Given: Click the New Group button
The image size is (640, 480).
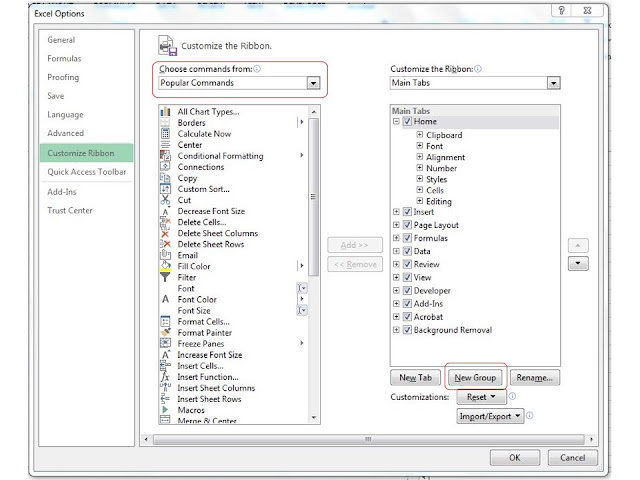Looking at the screenshot, I should pos(475,378).
